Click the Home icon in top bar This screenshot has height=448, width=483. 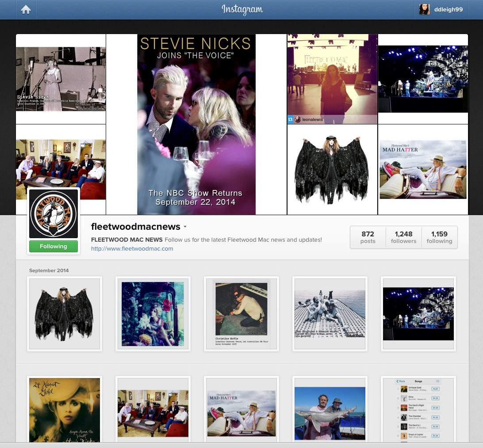coord(26,10)
